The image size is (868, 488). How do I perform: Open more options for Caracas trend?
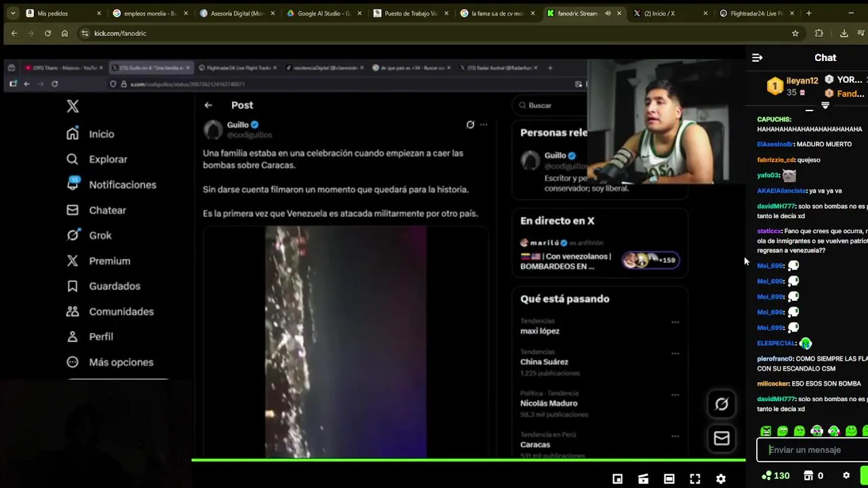675,436
